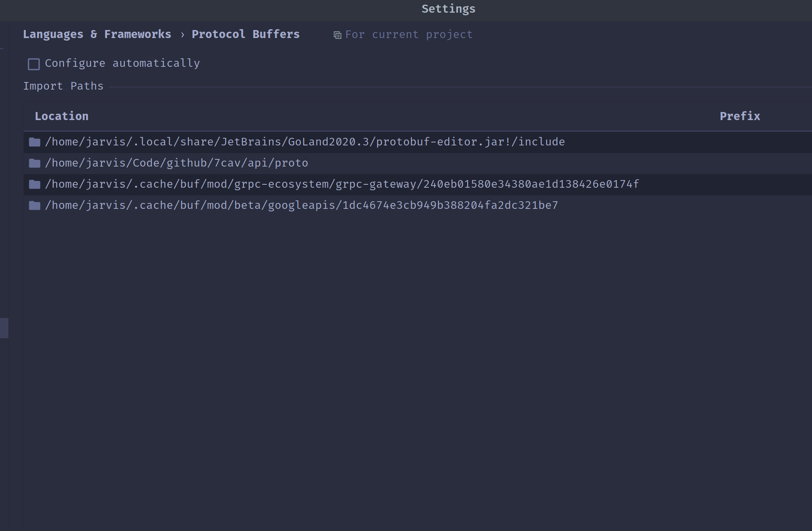
Task: Expand the Prefix column options
Action: [x=739, y=116]
